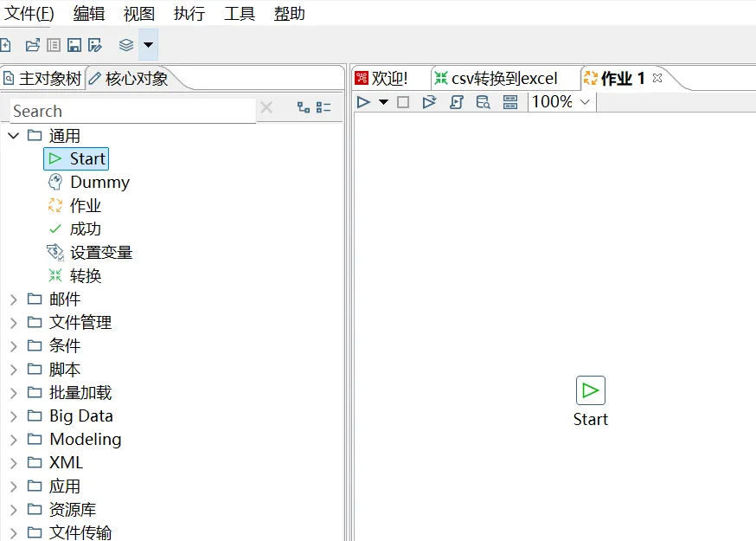756x541 pixels.
Task: Click the explore database icon
Action: point(483,102)
